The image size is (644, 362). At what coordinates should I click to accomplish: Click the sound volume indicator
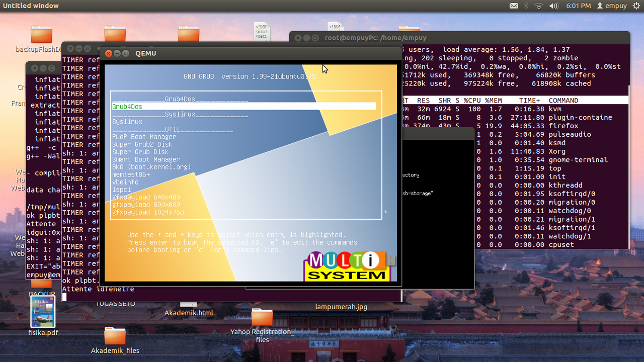(554, 6)
